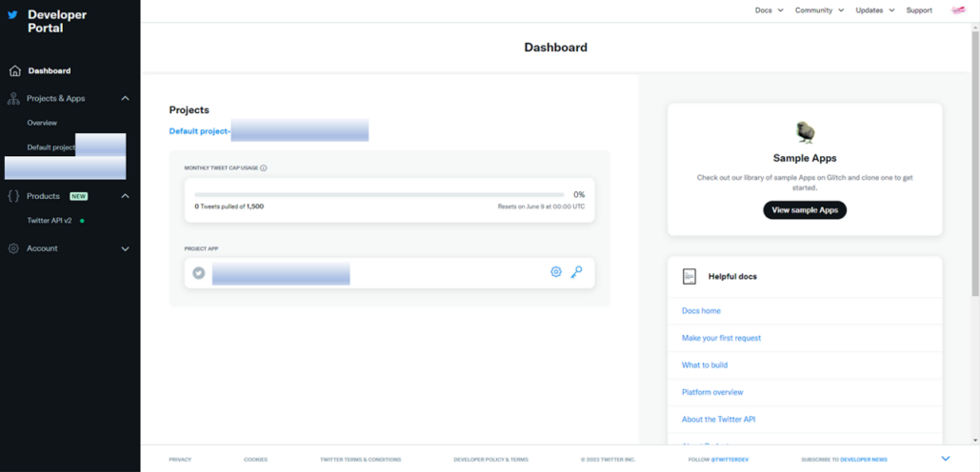
Task: Click the monthly tweet cap progress bar
Action: click(x=379, y=195)
